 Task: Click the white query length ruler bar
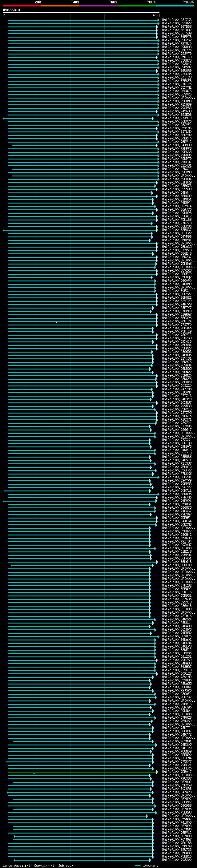81,12
